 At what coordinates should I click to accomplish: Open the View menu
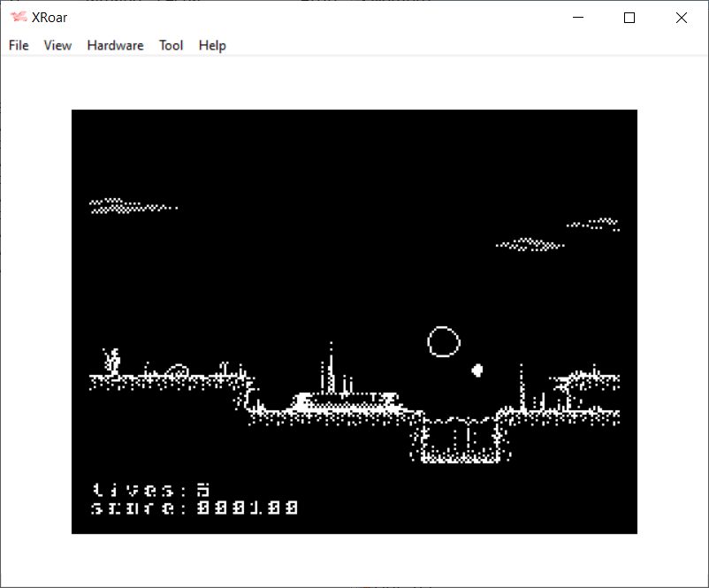[57, 45]
